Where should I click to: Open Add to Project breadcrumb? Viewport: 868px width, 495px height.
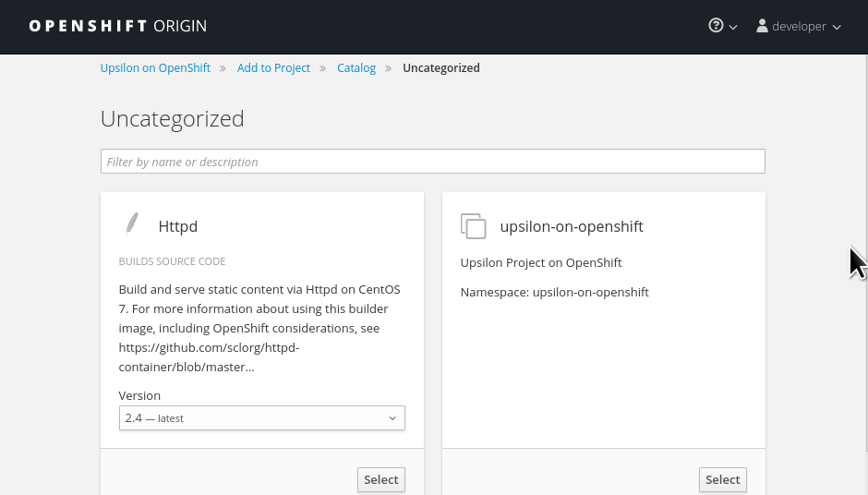(273, 68)
